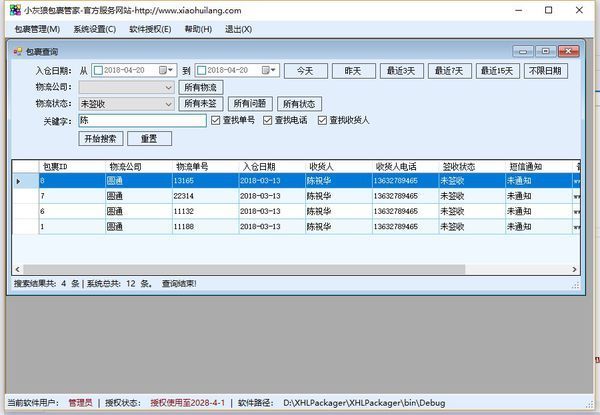Click the 所有状态 button
The image size is (600, 415).
coord(299,104)
